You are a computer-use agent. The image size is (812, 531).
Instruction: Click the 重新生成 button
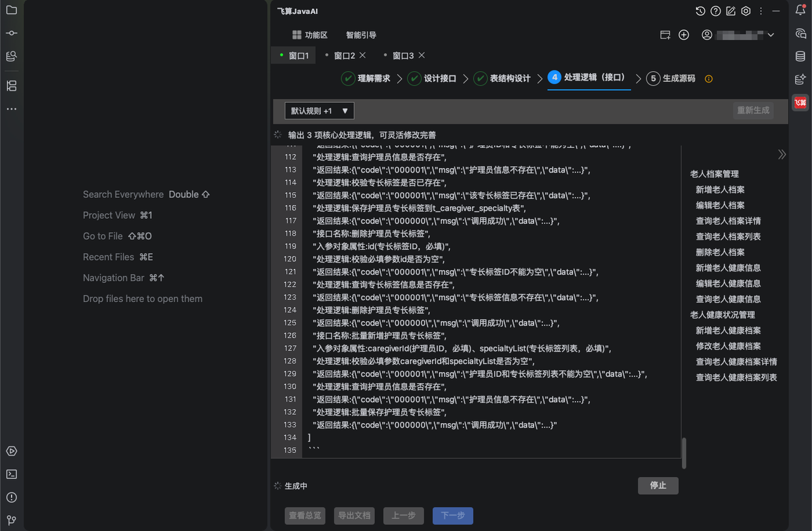click(753, 110)
